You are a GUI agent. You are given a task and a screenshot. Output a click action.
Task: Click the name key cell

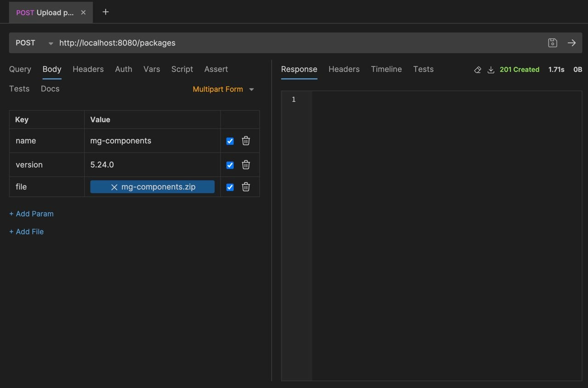(47, 141)
